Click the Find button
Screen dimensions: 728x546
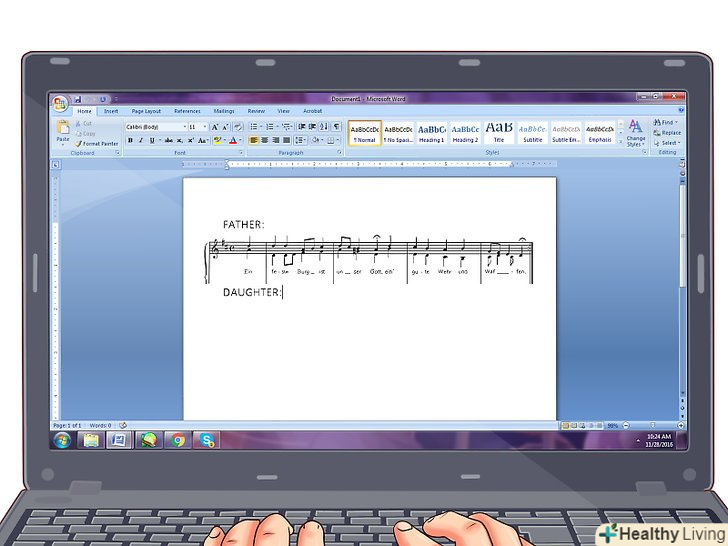pyautogui.click(x=666, y=123)
